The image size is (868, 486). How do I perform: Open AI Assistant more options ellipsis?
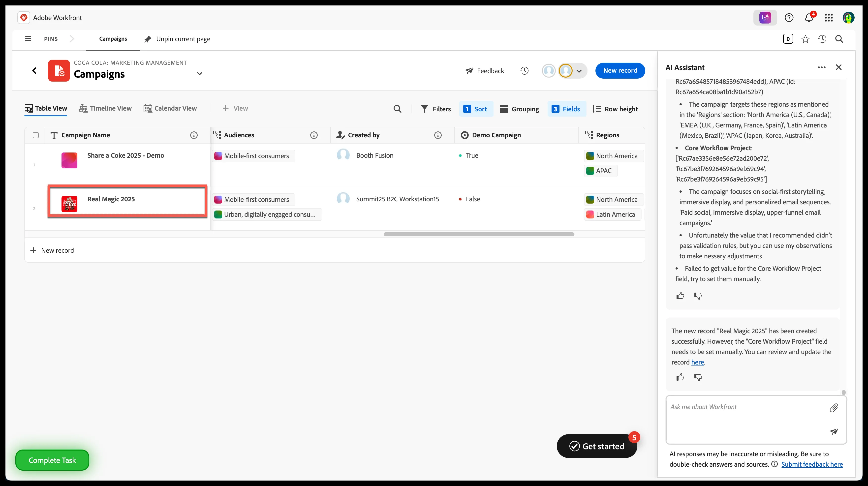(821, 67)
